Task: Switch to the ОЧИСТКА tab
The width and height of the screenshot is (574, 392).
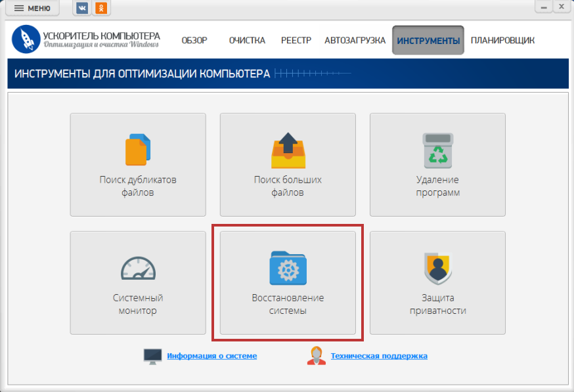Action: 247,40
